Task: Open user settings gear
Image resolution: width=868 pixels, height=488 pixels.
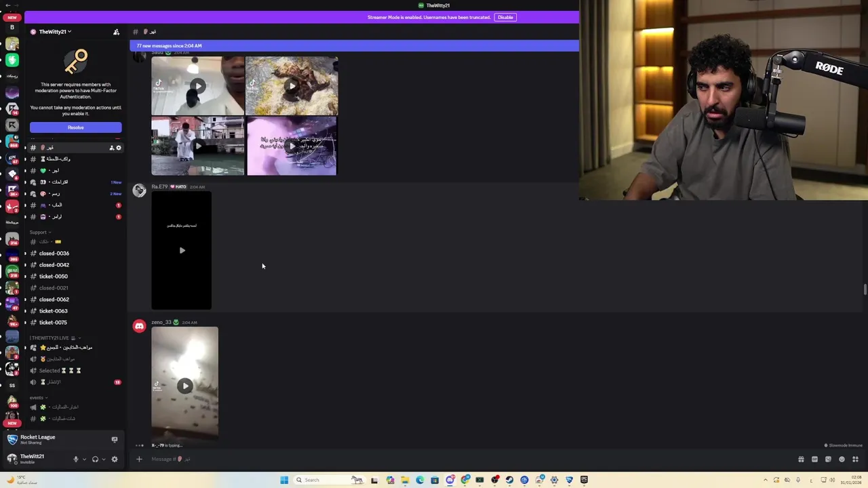Action: (115, 460)
